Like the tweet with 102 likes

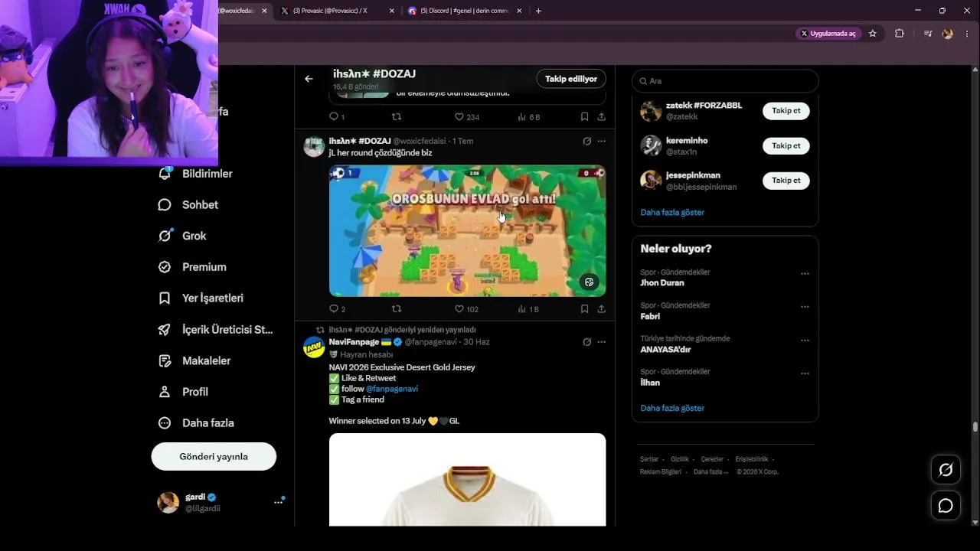pos(467,309)
